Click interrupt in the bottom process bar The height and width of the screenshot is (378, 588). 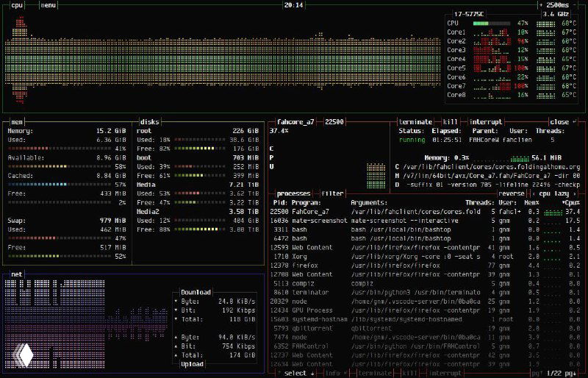pyautogui.click(x=445, y=373)
